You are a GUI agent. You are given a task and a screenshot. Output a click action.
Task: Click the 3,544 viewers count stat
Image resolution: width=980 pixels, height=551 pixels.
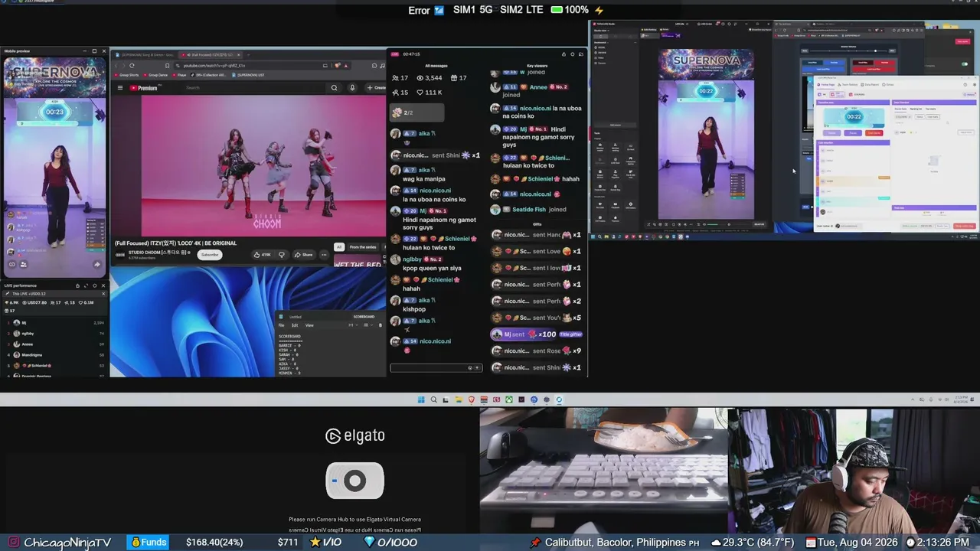(429, 78)
